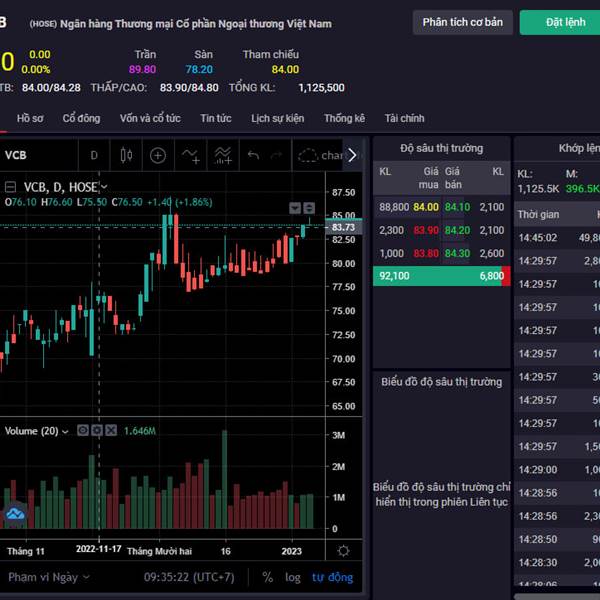Click the Biểu đồ độ sâu thị trường heading
This screenshot has width=600, height=600.
pos(442,382)
